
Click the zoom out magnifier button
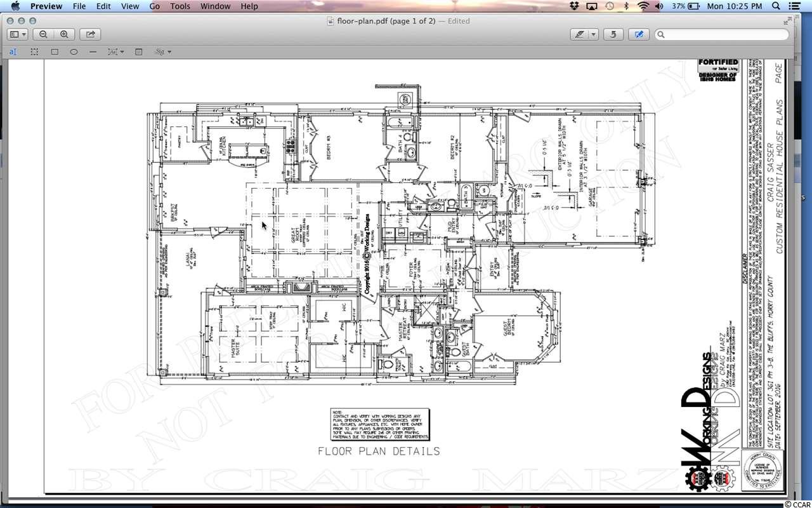(43, 35)
